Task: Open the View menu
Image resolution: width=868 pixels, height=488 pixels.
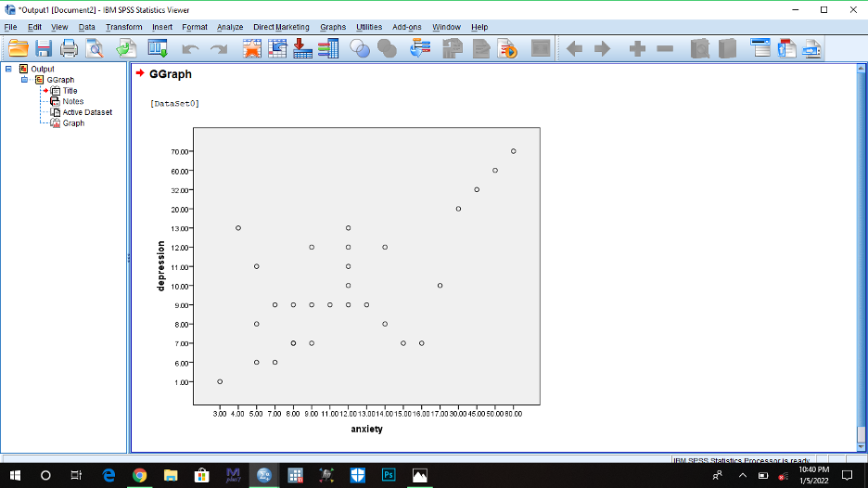Action: point(59,27)
